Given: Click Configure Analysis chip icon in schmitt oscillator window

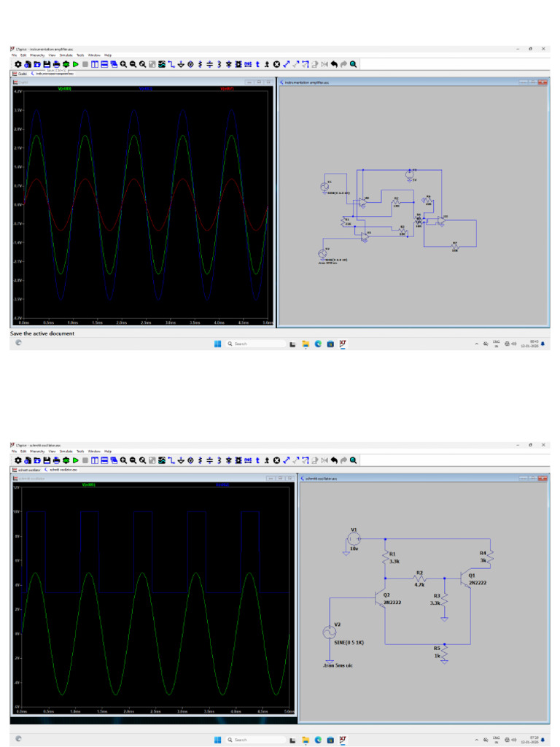Looking at the screenshot, I should pyautogui.click(x=66, y=460).
